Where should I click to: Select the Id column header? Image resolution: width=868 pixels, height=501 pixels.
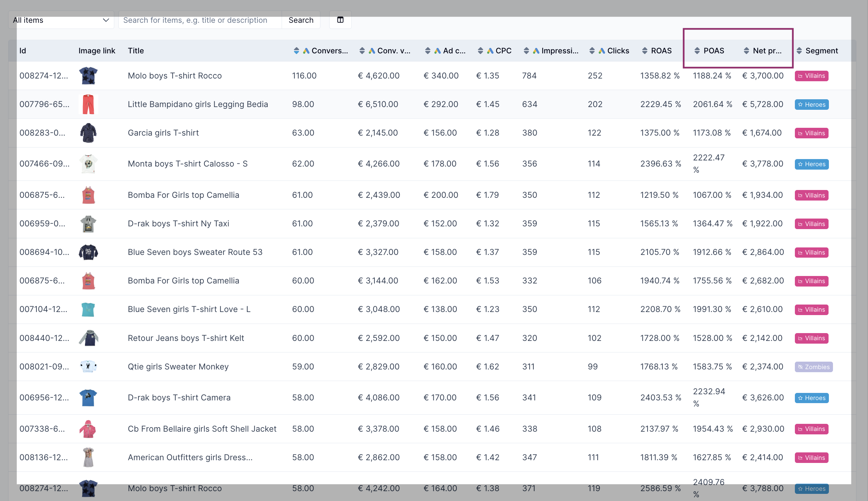tap(23, 51)
